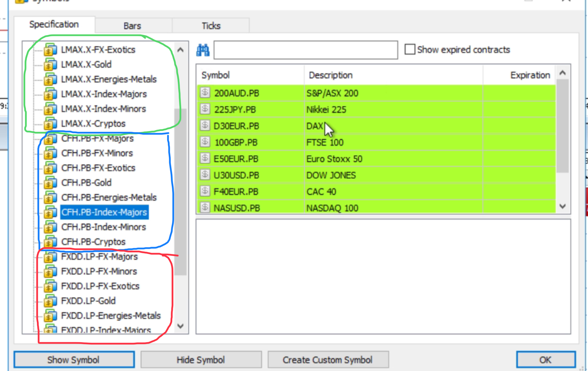Click the FXDD.LP-FX-Exotics folder icon

coord(50,286)
